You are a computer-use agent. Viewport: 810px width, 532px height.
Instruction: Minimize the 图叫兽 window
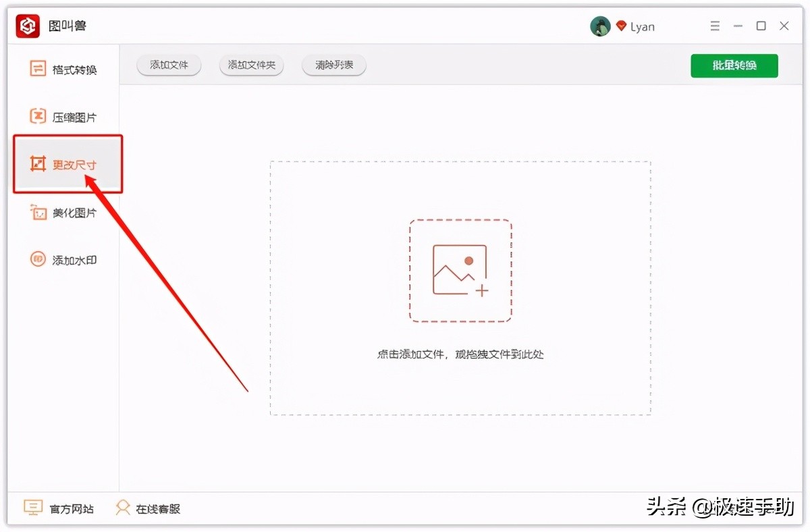tap(738, 26)
